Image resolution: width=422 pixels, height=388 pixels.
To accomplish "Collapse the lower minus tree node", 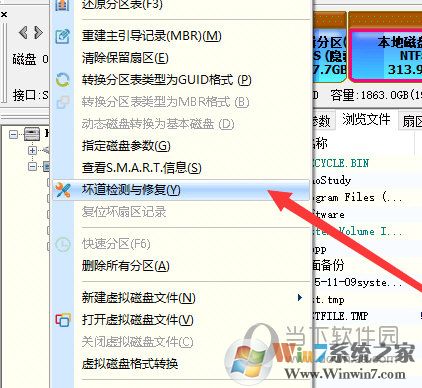I will (32, 166).
